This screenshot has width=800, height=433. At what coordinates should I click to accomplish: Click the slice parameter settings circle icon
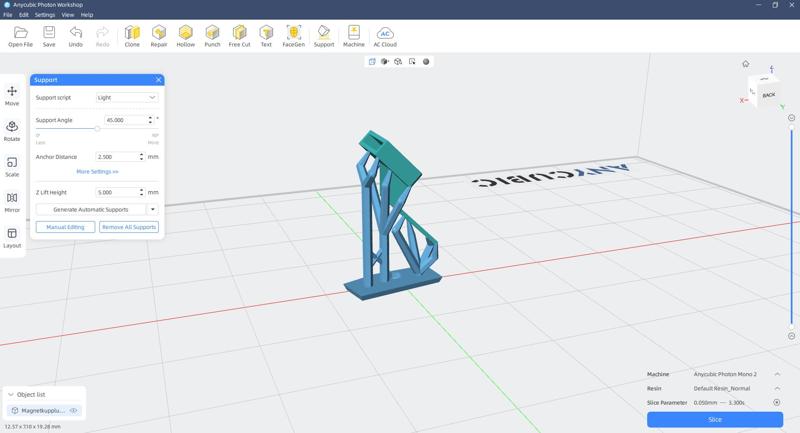pyautogui.click(x=777, y=402)
